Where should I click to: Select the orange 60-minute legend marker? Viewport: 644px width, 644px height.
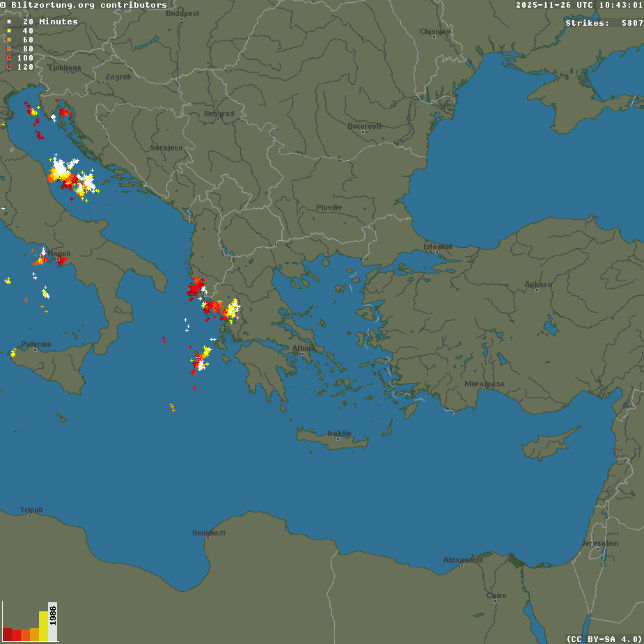tap(9, 40)
